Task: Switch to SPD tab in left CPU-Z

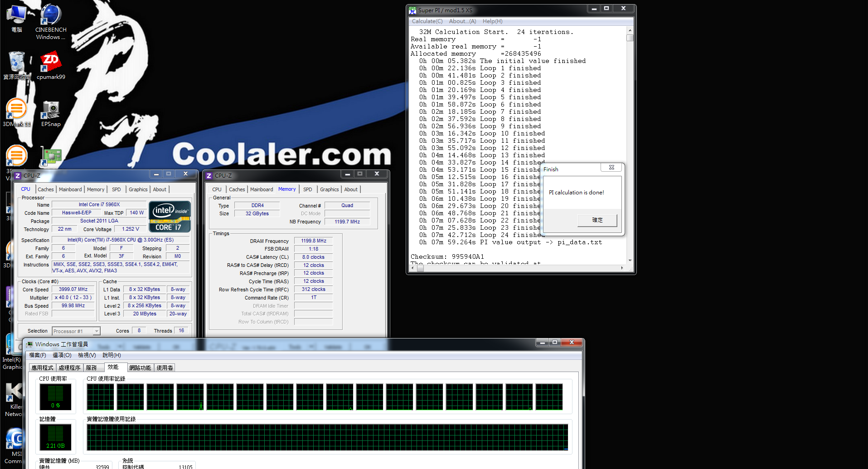Action: coord(116,189)
